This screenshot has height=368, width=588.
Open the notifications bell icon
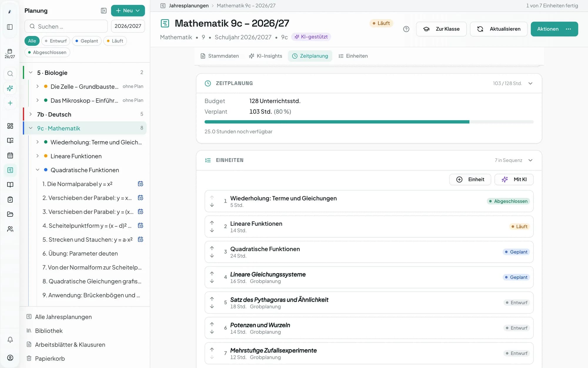point(10,340)
